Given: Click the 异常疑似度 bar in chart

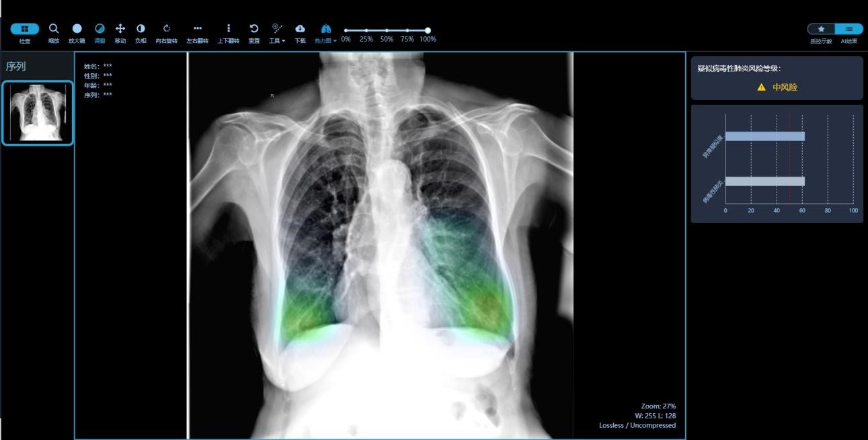Looking at the screenshot, I should 764,136.
